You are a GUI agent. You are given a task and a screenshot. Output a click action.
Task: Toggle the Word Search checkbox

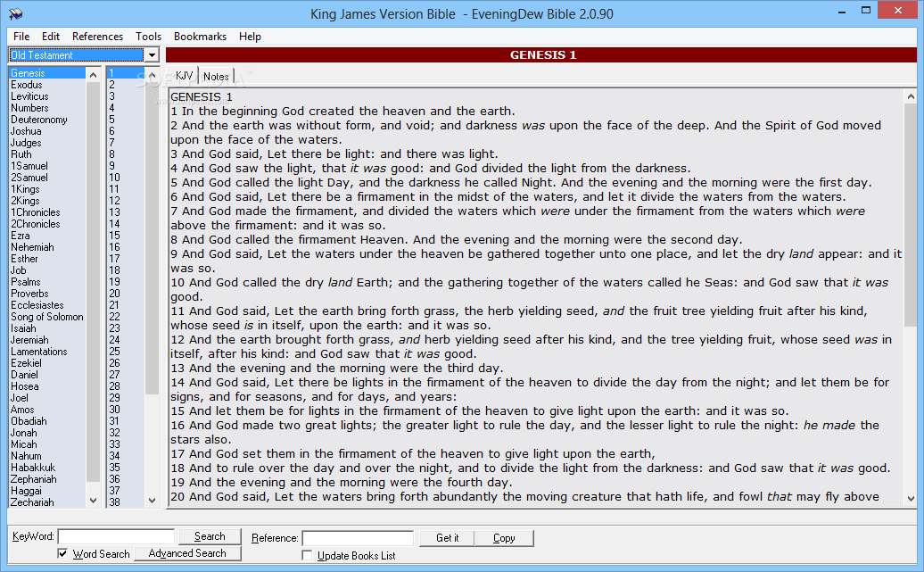tap(62, 553)
